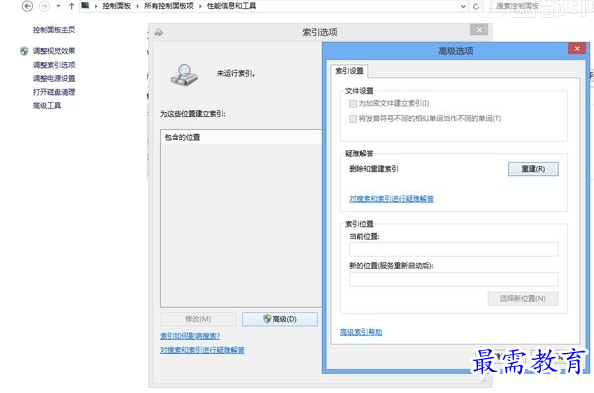Click the 新的位置 text field
Image resolution: width=594 pixels, height=393 pixels.
[453, 279]
